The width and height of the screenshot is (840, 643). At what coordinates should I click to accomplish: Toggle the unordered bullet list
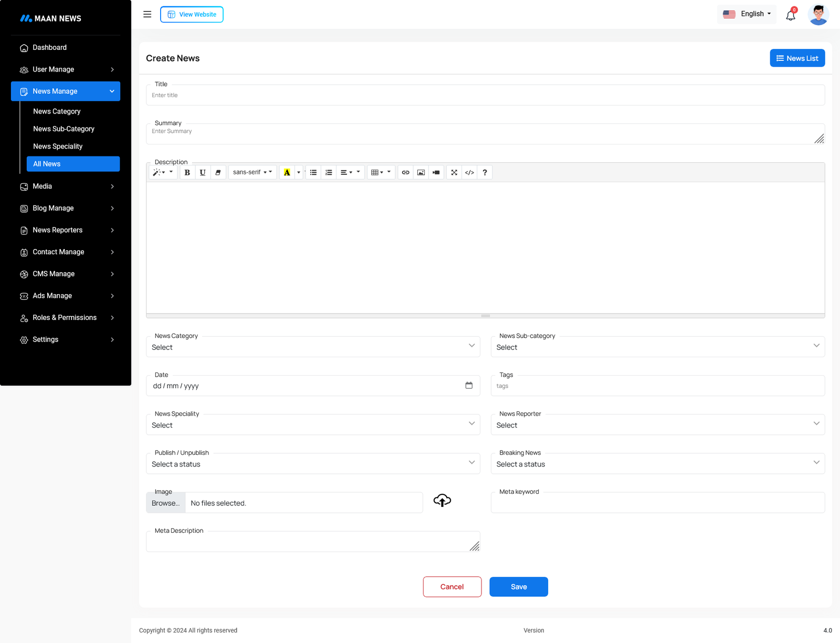click(x=313, y=172)
